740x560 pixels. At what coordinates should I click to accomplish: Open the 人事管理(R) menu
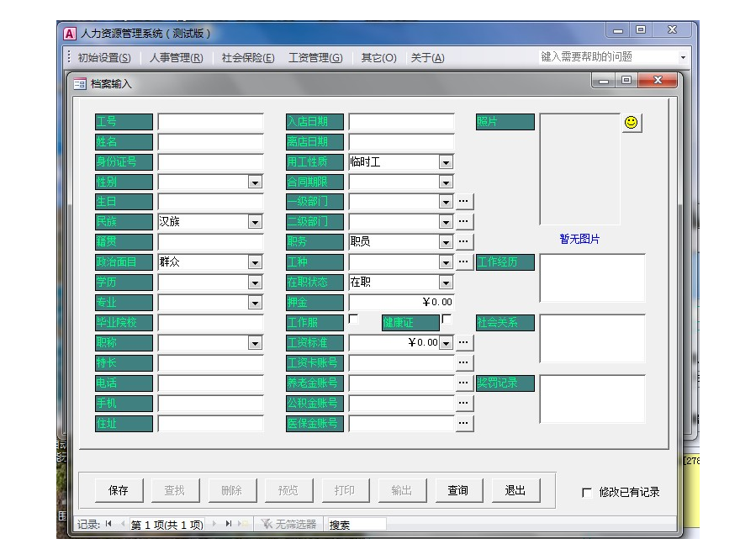pyautogui.click(x=176, y=58)
